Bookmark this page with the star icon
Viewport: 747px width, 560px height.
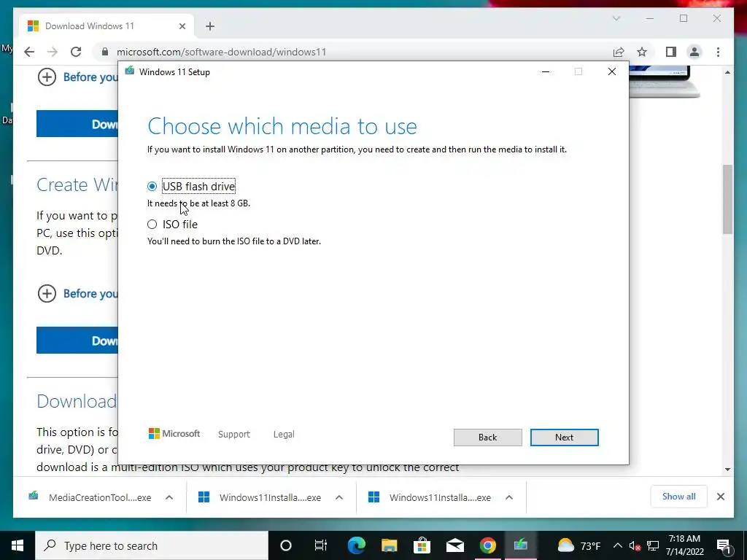pos(642,52)
